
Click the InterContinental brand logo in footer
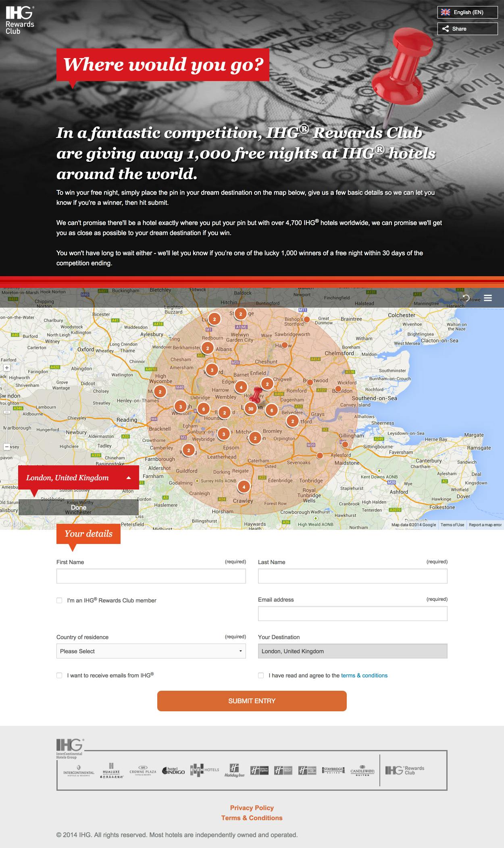(79, 771)
